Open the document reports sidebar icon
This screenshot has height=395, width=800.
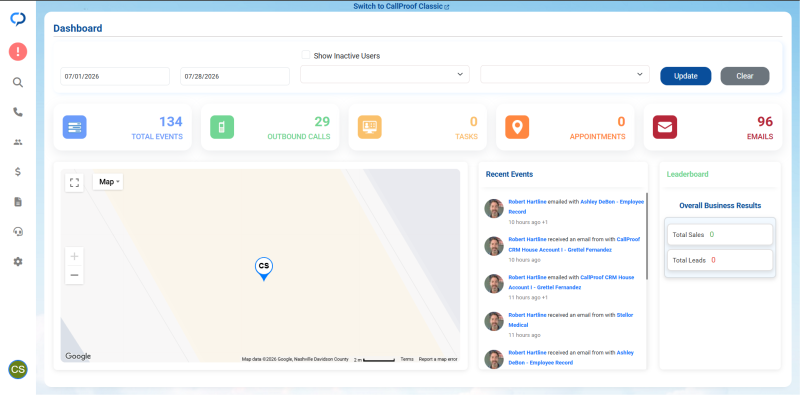(x=18, y=202)
